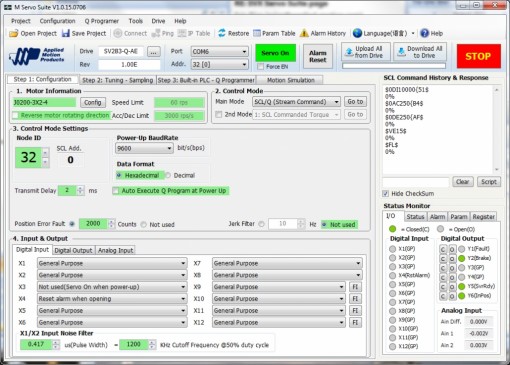Click the Servo On button

275,53
